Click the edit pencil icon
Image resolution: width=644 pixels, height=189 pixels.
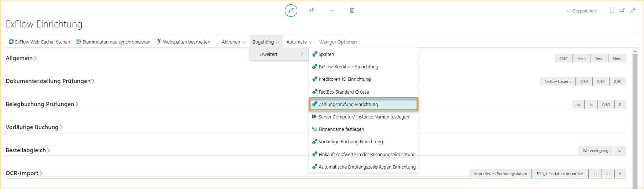click(x=291, y=10)
